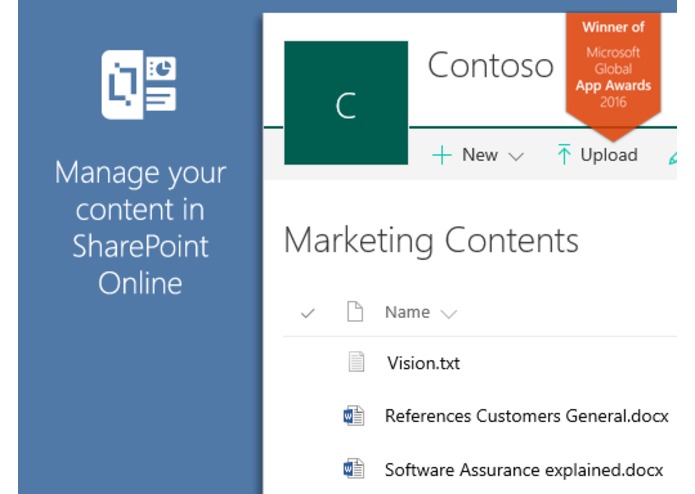Open the Vision.txt file

(423, 363)
